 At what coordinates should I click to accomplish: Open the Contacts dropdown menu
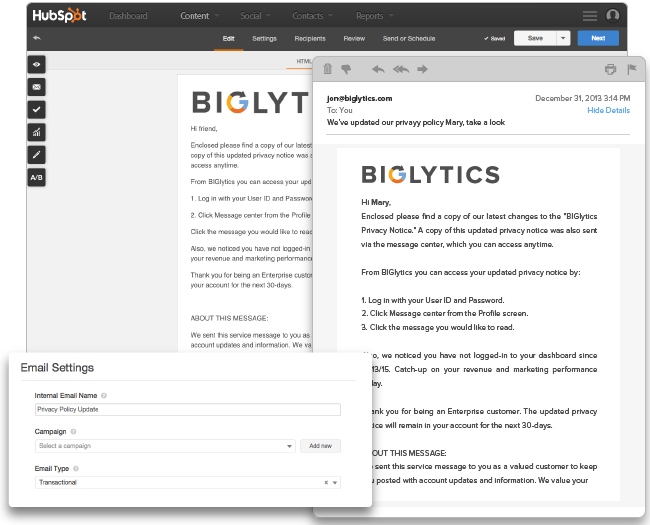[x=313, y=16]
